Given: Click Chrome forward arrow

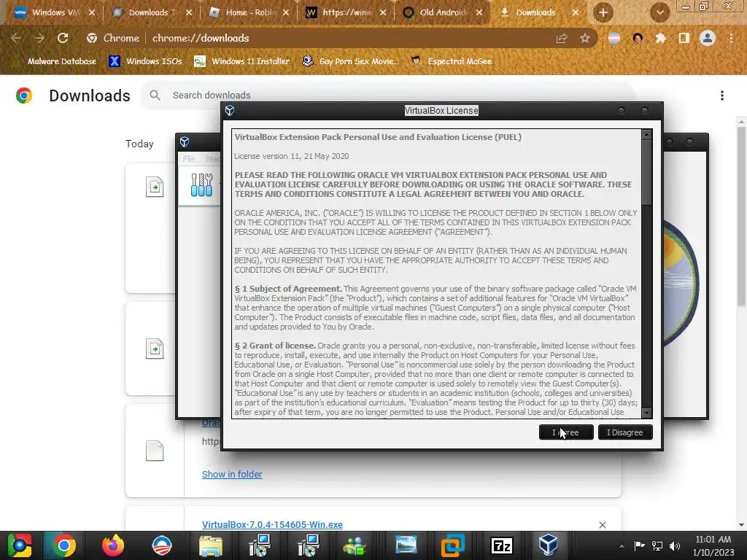Looking at the screenshot, I should tap(39, 38).
